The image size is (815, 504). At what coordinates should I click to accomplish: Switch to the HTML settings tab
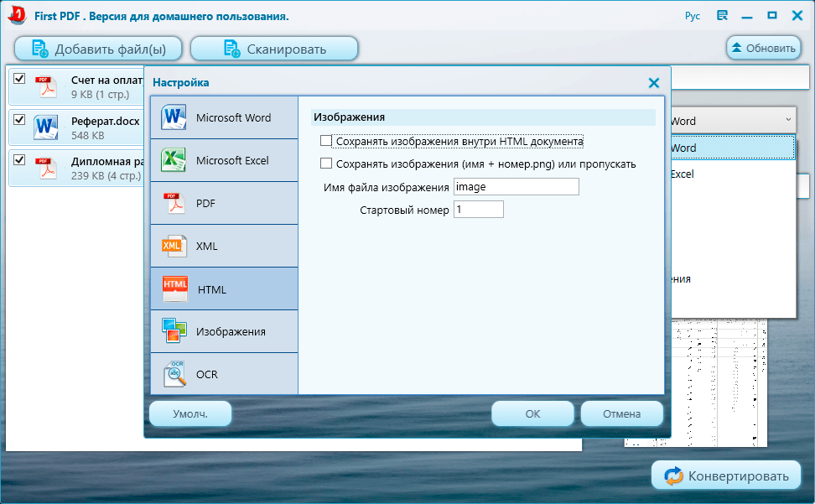click(x=224, y=289)
